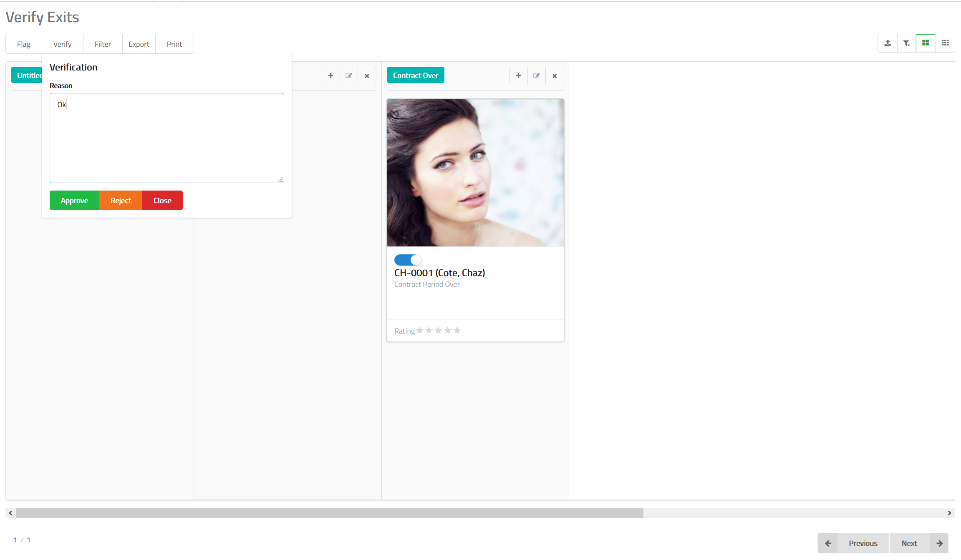This screenshot has width=961, height=560.
Task: Approve the verification
Action: click(74, 201)
